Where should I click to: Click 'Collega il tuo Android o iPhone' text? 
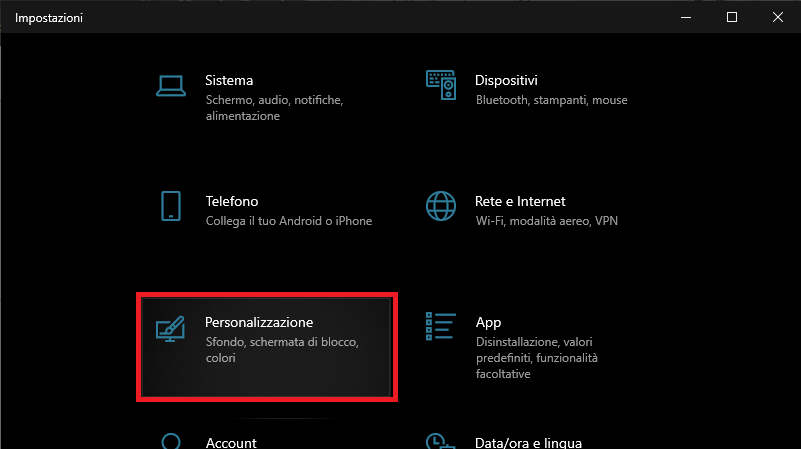(289, 221)
